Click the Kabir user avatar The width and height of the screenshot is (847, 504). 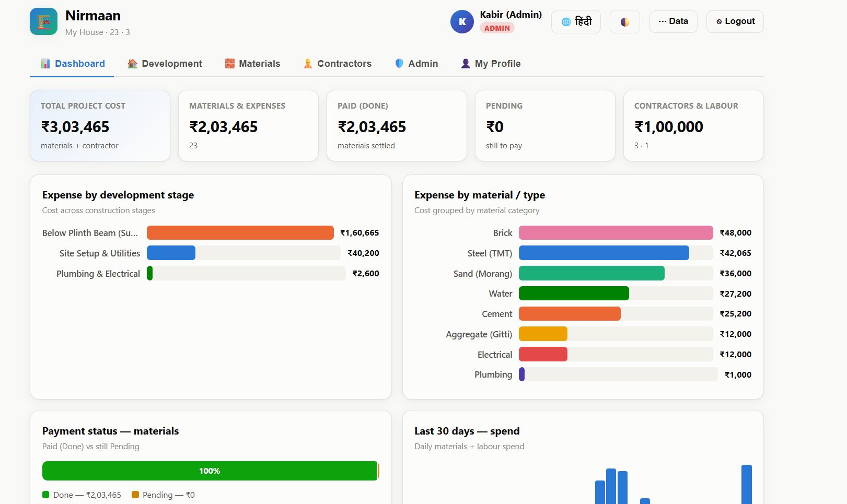pos(462,21)
